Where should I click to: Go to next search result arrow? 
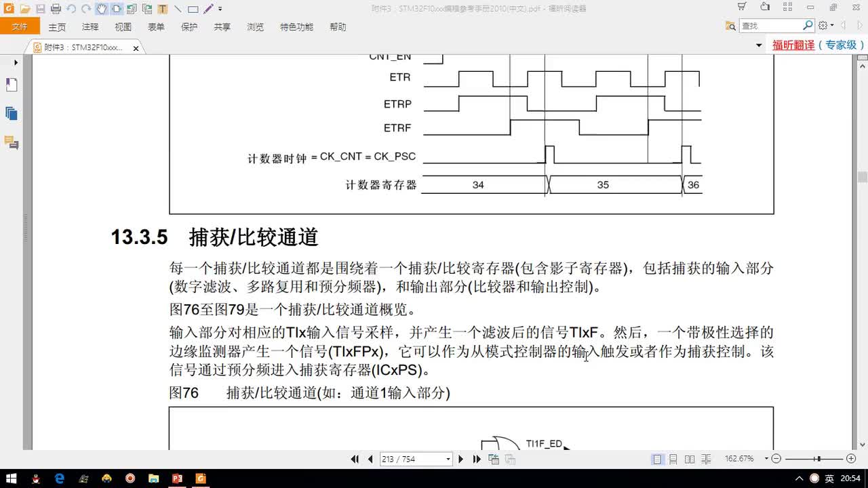tap(860, 26)
